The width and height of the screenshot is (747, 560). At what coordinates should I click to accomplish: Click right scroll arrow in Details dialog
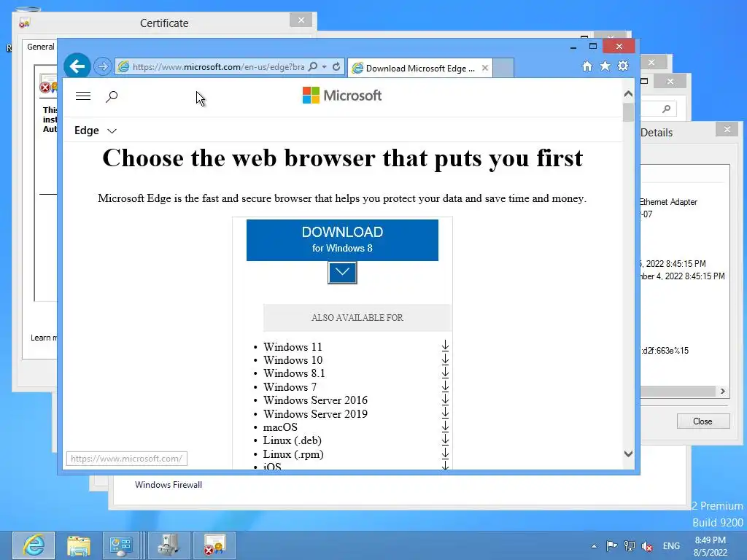click(723, 391)
